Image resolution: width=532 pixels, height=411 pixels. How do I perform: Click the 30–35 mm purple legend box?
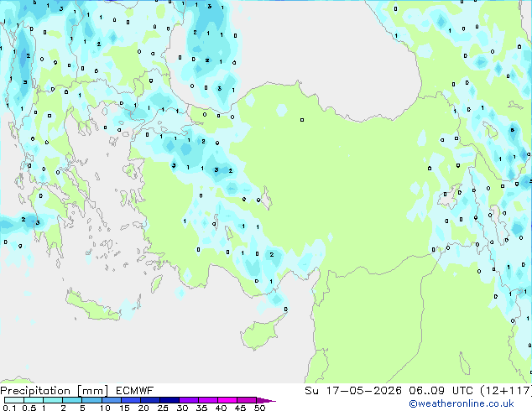tap(189, 400)
